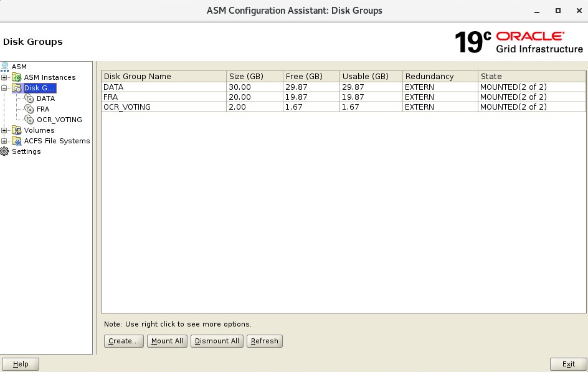Click the Volumes folder icon
The image size is (588, 372).
tap(16, 130)
